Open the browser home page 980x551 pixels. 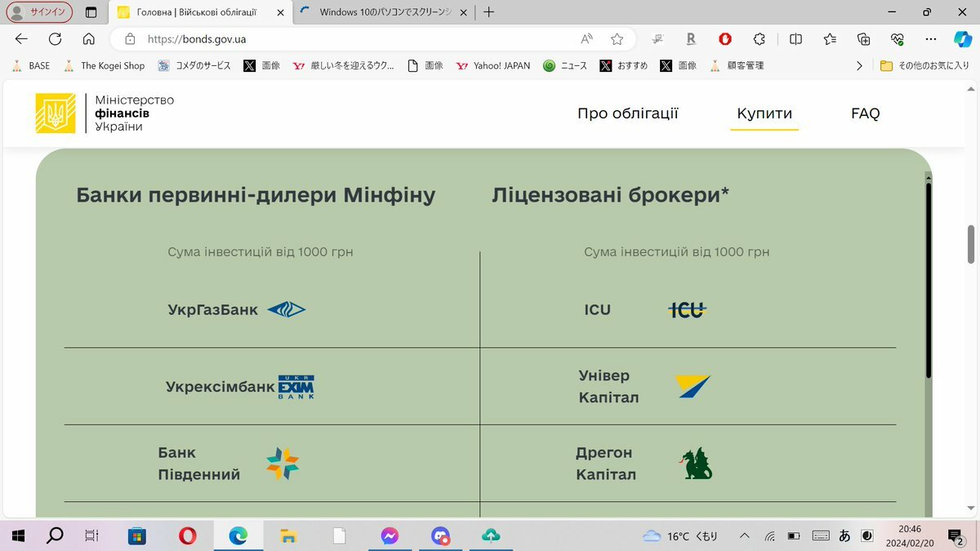click(89, 38)
